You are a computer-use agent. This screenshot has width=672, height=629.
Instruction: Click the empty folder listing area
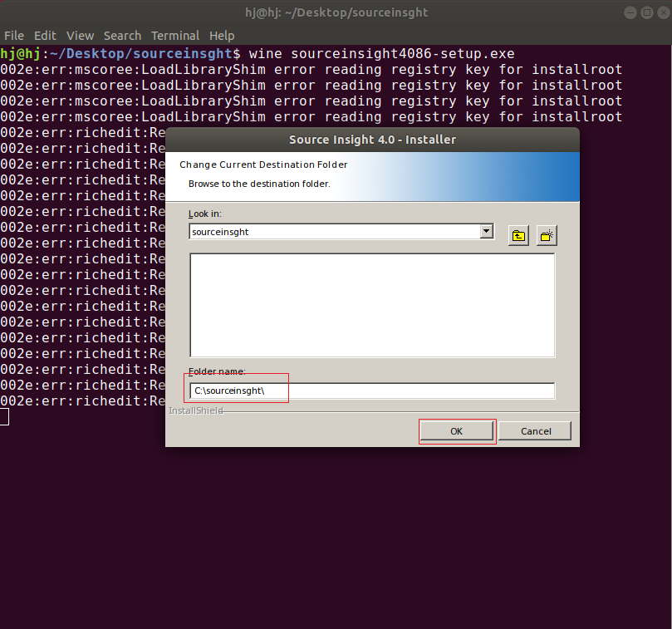point(372,305)
